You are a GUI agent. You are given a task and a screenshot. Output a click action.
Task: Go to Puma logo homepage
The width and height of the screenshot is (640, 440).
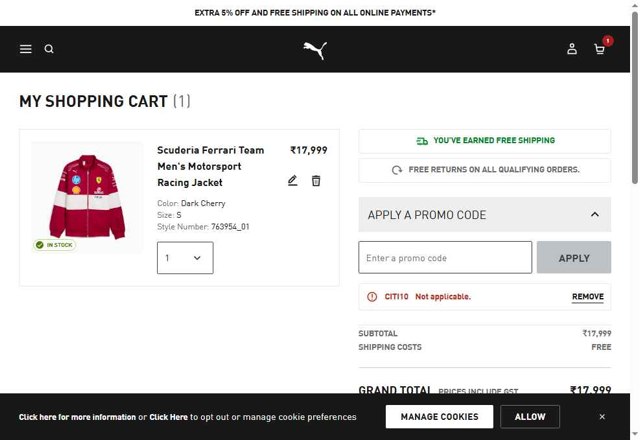pyautogui.click(x=315, y=50)
